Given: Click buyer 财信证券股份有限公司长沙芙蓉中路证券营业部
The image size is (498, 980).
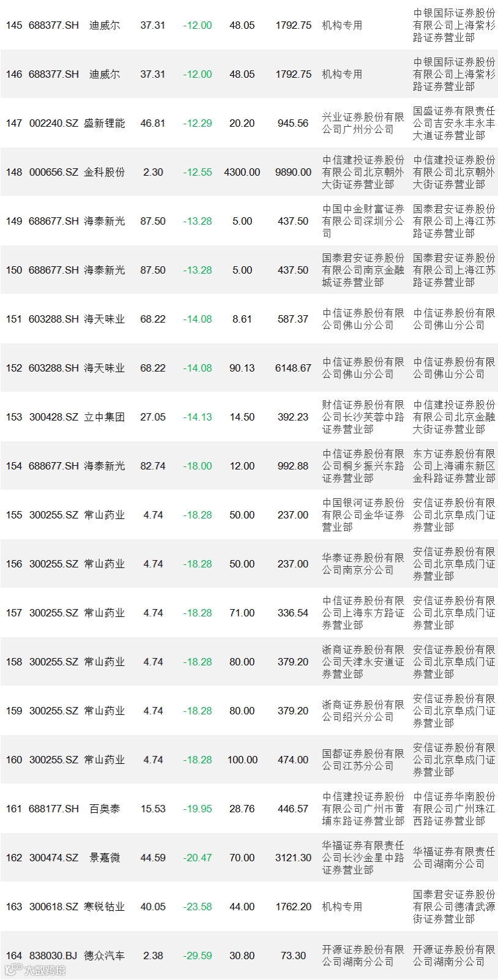Looking at the screenshot, I should pos(363,417).
